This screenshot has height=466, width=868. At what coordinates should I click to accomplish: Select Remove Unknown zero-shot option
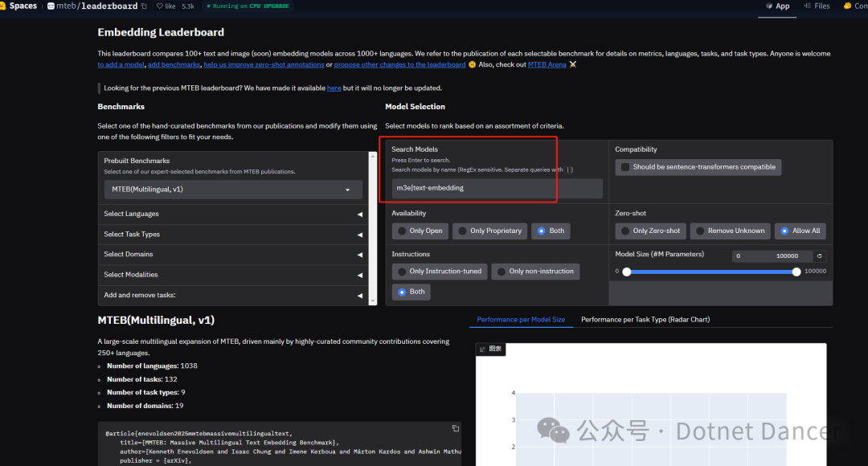coord(730,231)
